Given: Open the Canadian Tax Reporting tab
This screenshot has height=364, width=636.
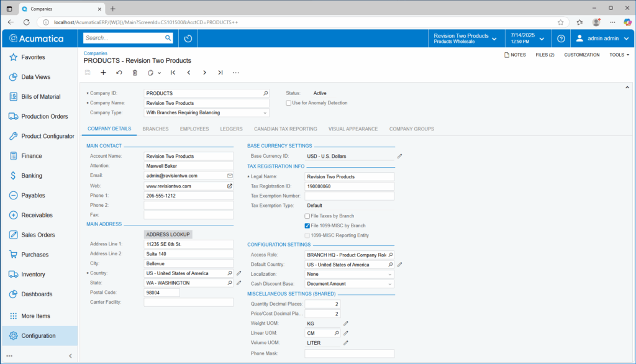Looking at the screenshot, I should [x=286, y=129].
